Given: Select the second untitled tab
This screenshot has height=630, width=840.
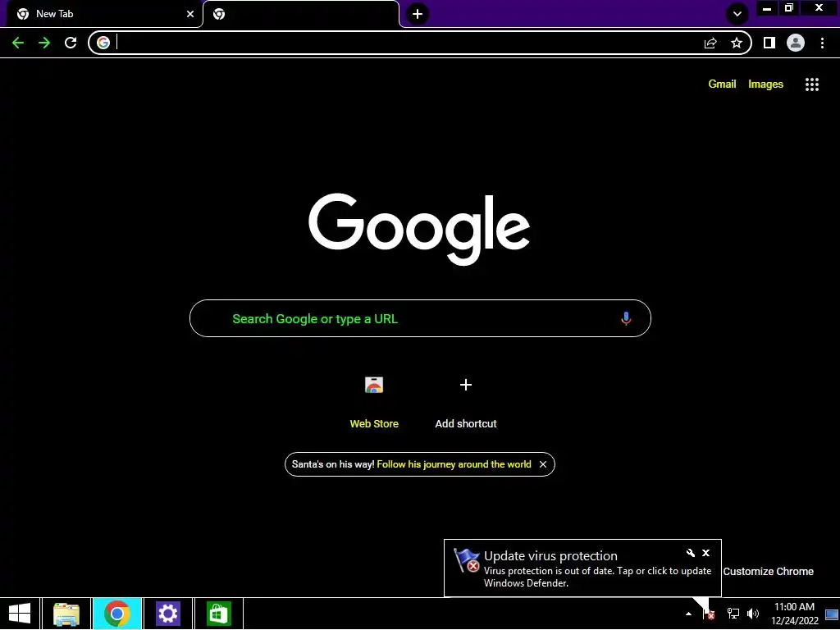Looking at the screenshot, I should [x=301, y=14].
